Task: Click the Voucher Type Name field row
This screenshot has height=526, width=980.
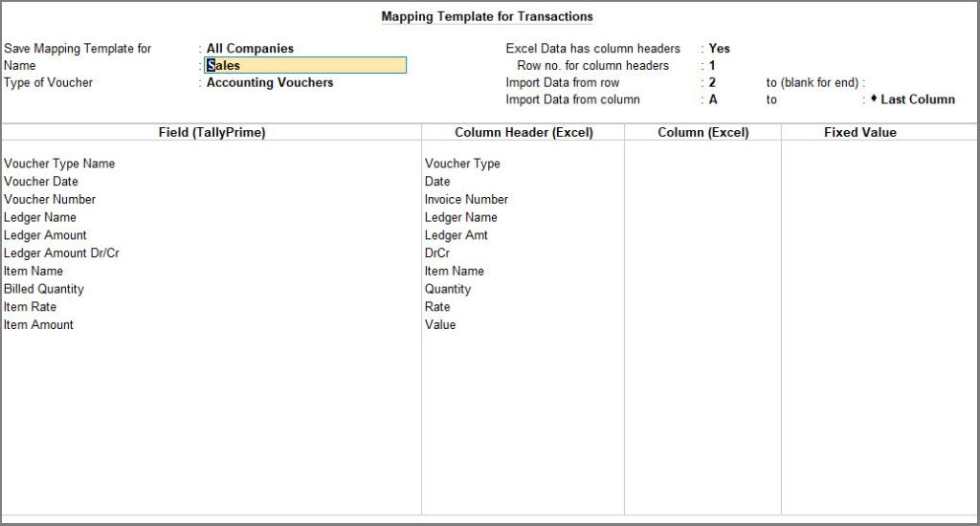Action: [59, 164]
